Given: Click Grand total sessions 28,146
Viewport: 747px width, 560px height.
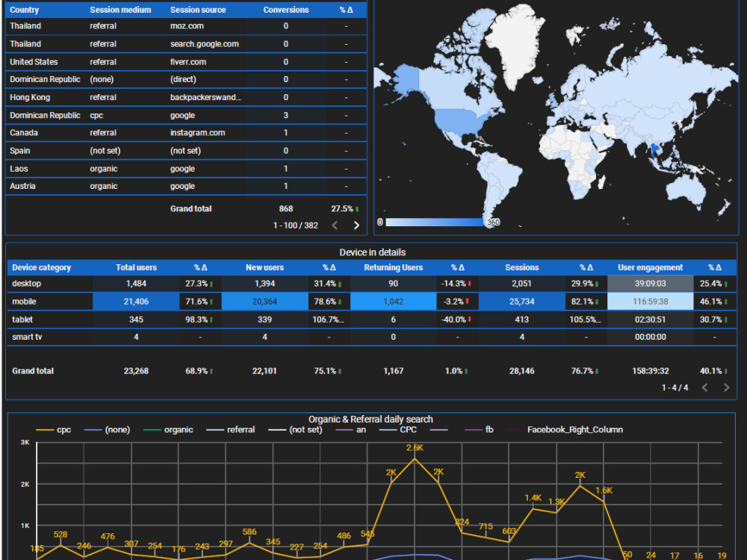Looking at the screenshot, I should [x=522, y=371].
